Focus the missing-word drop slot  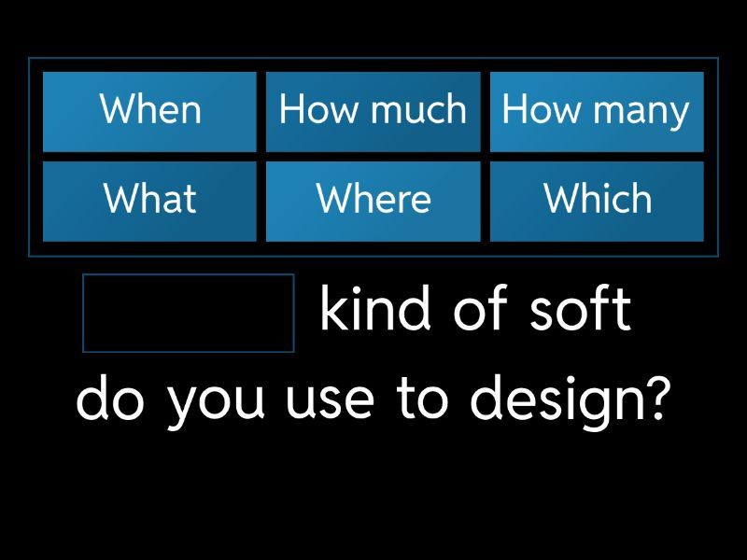(x=189, y=314)
